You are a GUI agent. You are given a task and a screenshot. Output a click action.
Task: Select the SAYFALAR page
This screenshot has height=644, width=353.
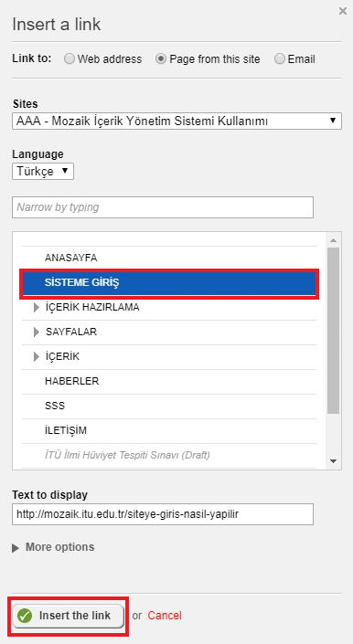coord(71,332)
